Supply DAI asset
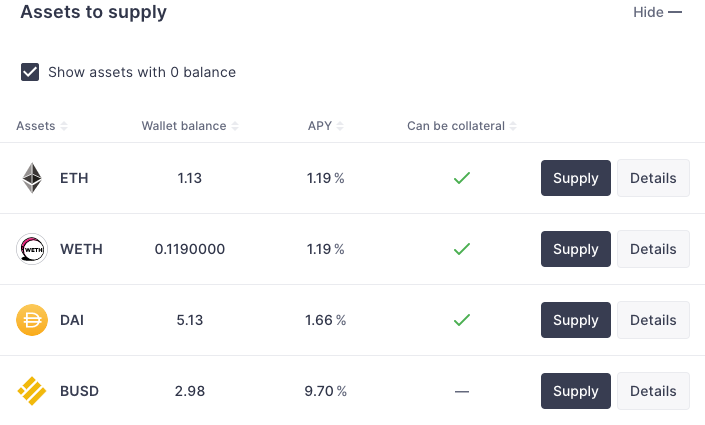705x425 pixels. (575, 320)
